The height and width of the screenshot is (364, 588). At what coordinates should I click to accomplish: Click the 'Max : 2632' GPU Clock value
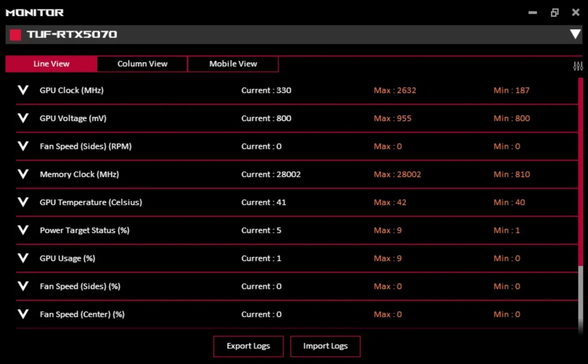(395, 91)
